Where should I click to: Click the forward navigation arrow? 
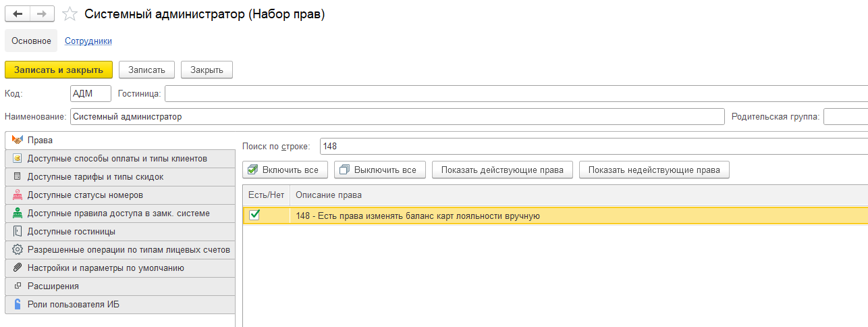[42, 14]
